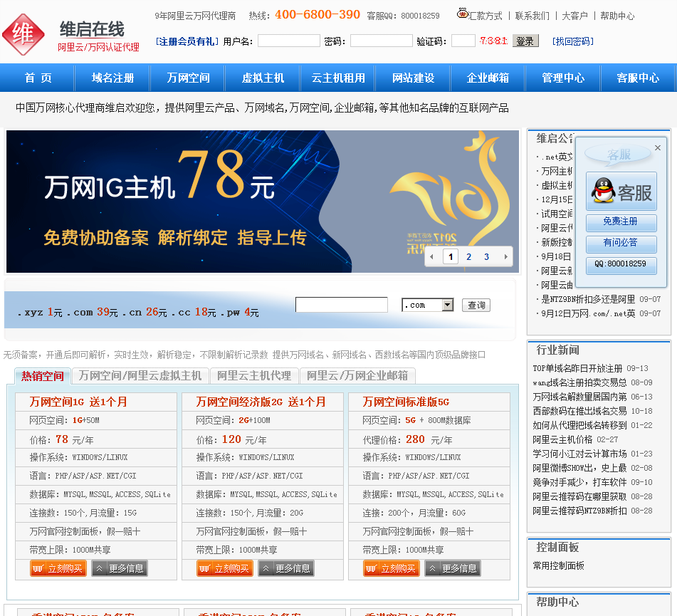Close the floating 客服 panel
The image size is (677, 616).
point(658,147)
